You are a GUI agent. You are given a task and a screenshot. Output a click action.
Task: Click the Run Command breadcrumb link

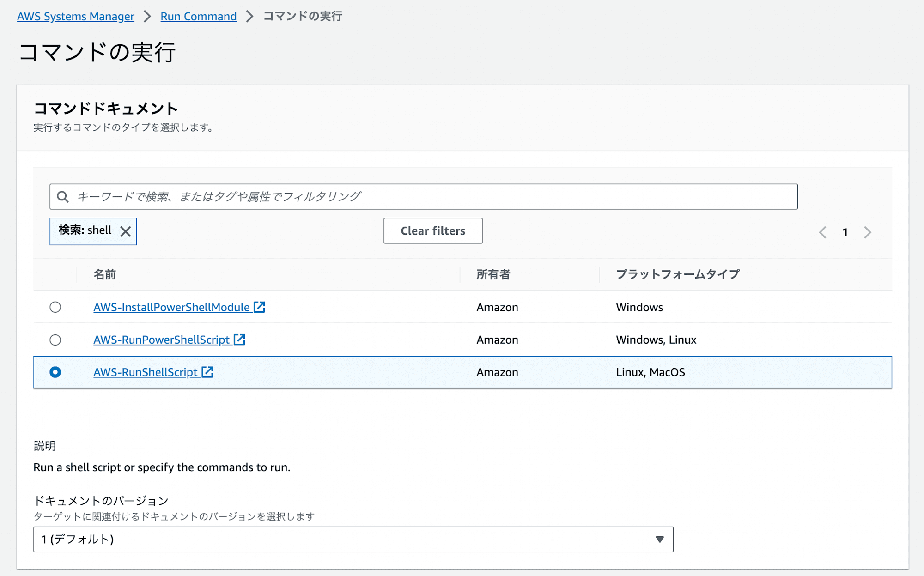(199, 17)
